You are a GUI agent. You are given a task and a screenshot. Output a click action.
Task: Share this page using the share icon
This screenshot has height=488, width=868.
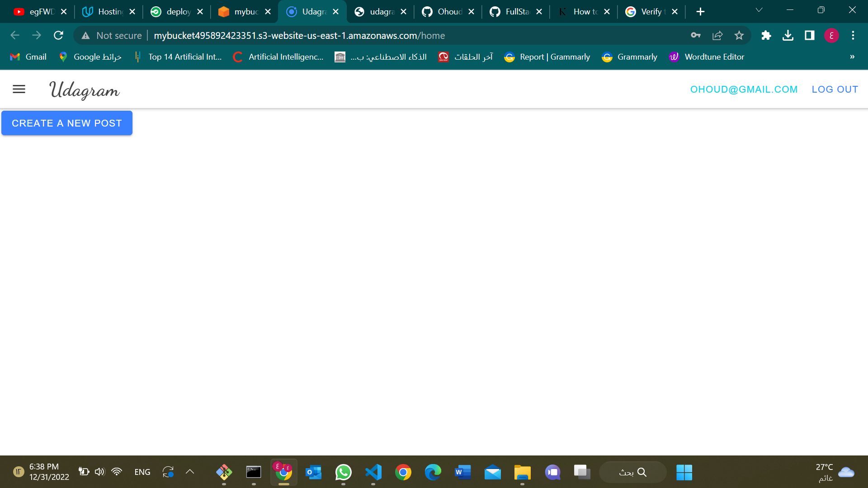(x=717, y=35)
